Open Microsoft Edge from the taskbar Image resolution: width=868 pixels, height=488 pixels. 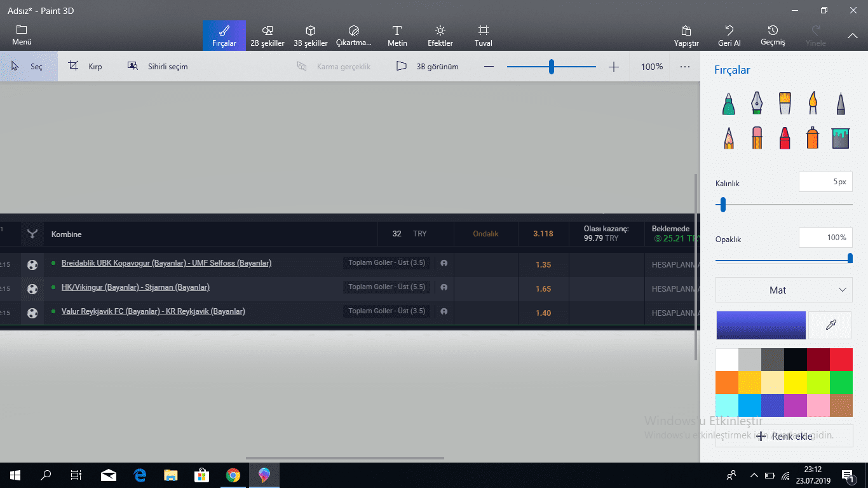(x=140, y=475)
